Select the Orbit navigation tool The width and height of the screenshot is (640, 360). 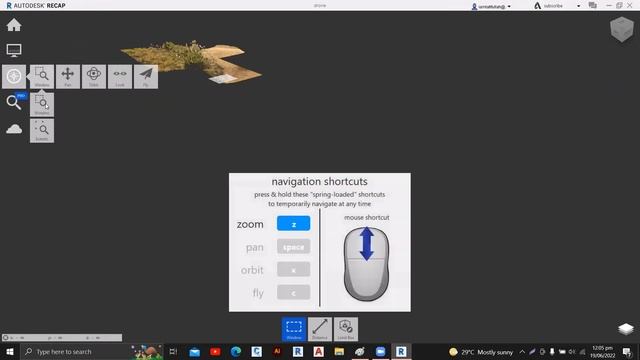pos(94,76)
